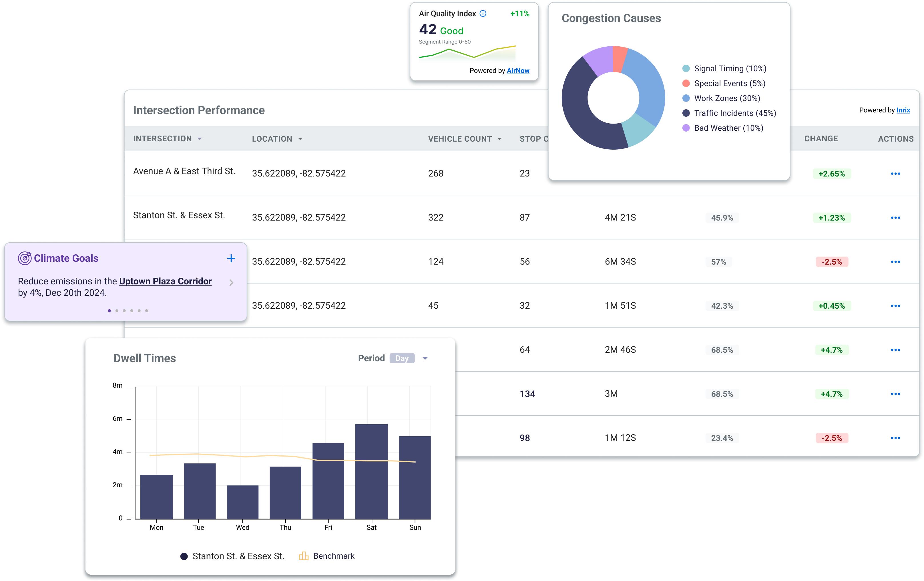Open three-dot actions for the 6M 34S row
Viewport: 924px width, 581px height.
[x=895, y=262]
